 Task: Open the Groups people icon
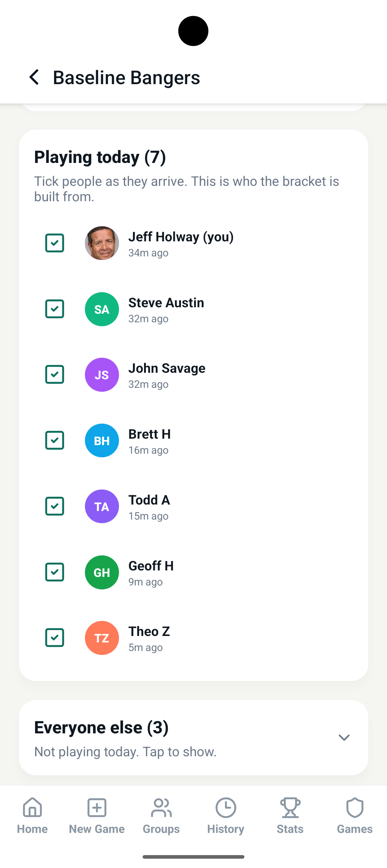pos(161,807)
